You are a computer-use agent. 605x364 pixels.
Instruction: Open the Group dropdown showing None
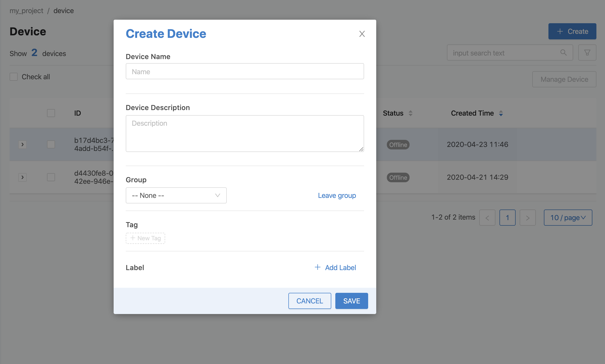pos(176,195)
